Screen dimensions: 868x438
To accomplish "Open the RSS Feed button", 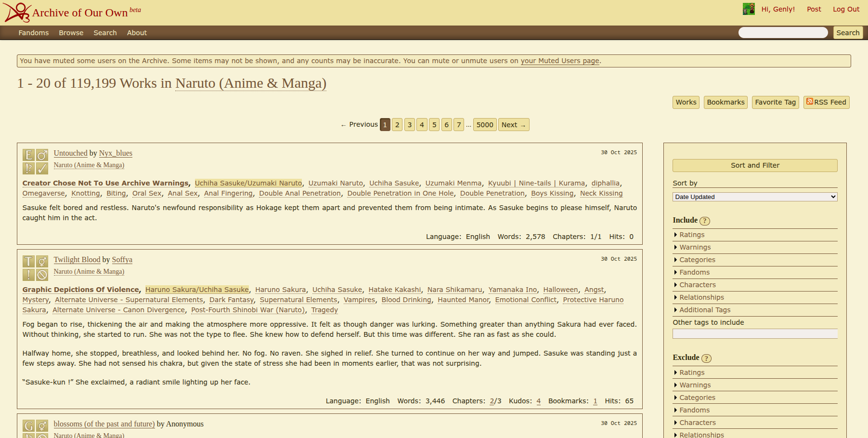I will click(826, 102).
